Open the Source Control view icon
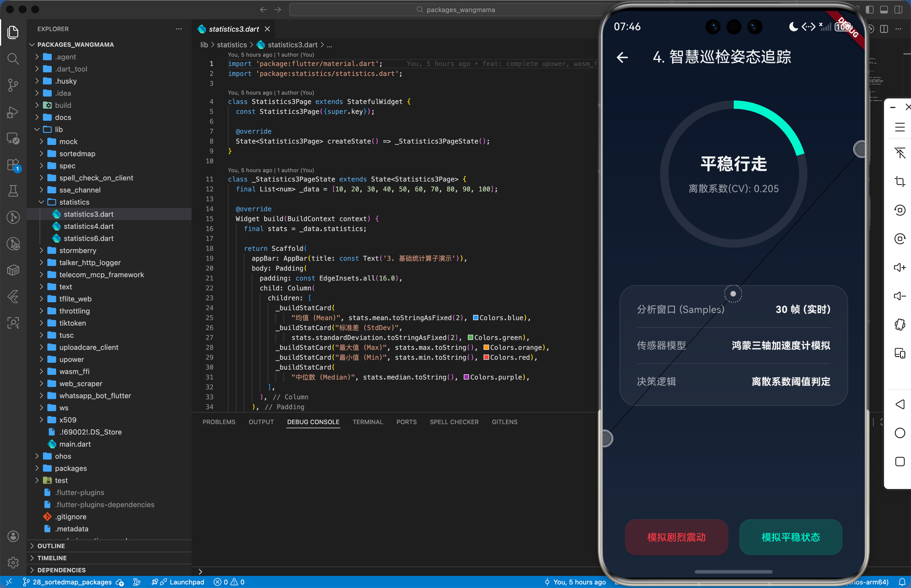 [x=13, y=85]
